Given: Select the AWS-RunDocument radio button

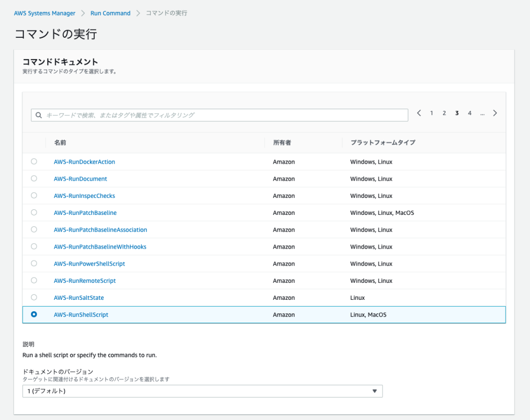Looking at the screenshot, I should (x=34, y=179).
